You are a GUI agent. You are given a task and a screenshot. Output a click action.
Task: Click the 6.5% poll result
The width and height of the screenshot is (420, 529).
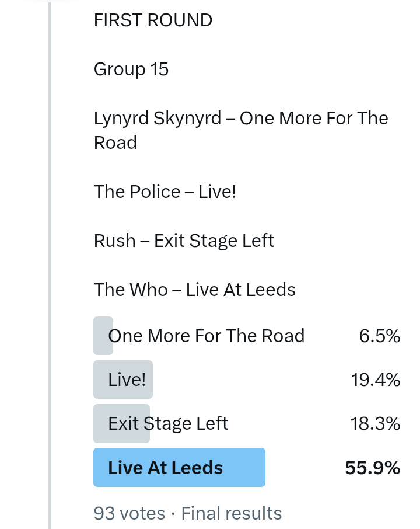pyautogui.click(x=380, y=336)
